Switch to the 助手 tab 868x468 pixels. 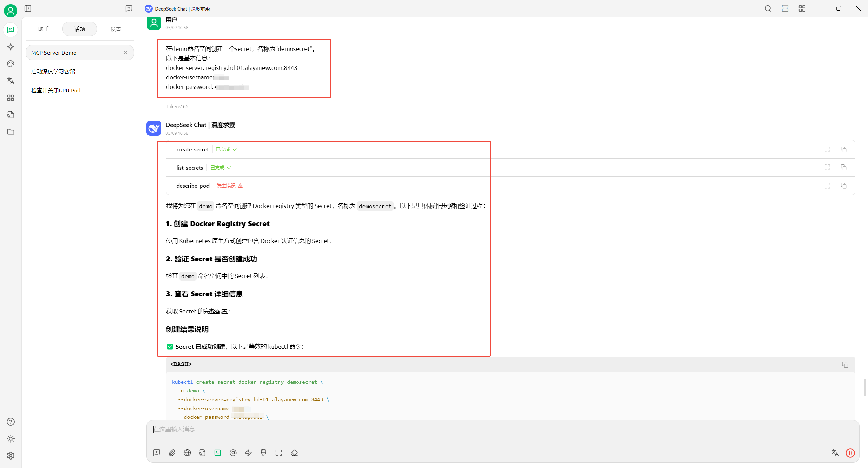coord(44,29)
